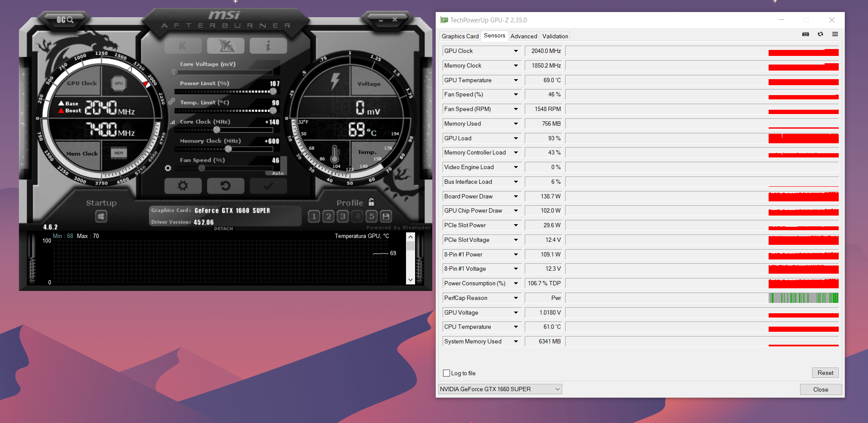Detach the Afterburner monitoring graph
868x423 pixels.
(224, 228)
